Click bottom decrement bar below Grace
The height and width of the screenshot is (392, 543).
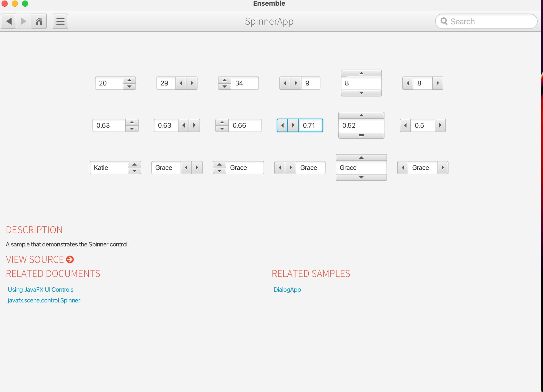click(x=361, y=177)
